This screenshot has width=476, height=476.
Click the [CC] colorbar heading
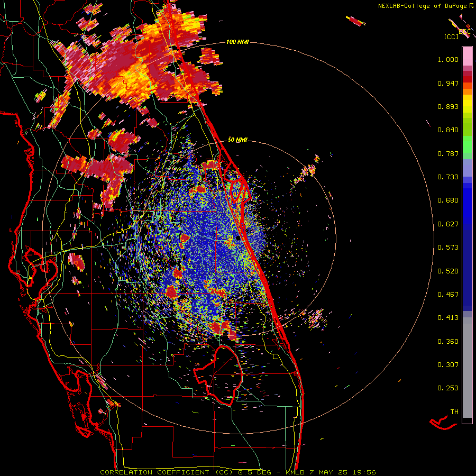(451, 36)
